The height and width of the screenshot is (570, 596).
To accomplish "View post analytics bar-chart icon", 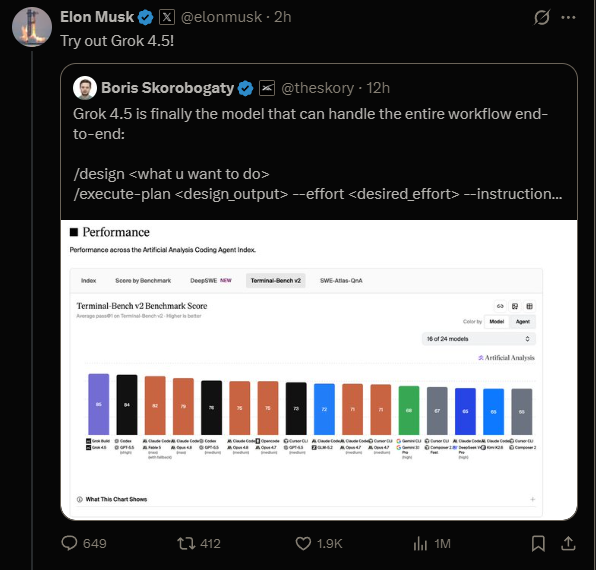I will point(420,543).
